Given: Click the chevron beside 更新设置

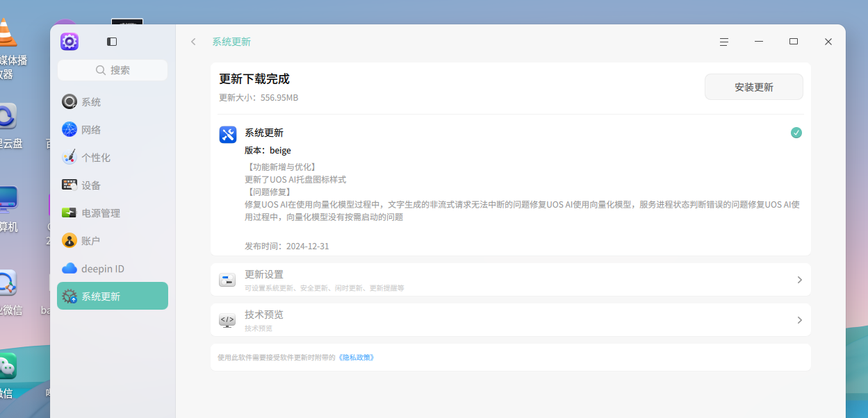Looking at the screenshot, I should (799, 280).
